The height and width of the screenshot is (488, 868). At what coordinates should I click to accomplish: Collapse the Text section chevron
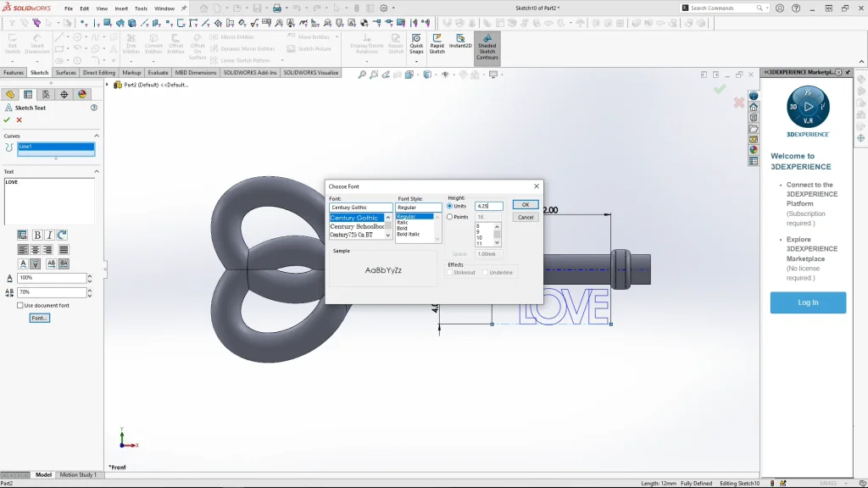(x=96, y=171)
